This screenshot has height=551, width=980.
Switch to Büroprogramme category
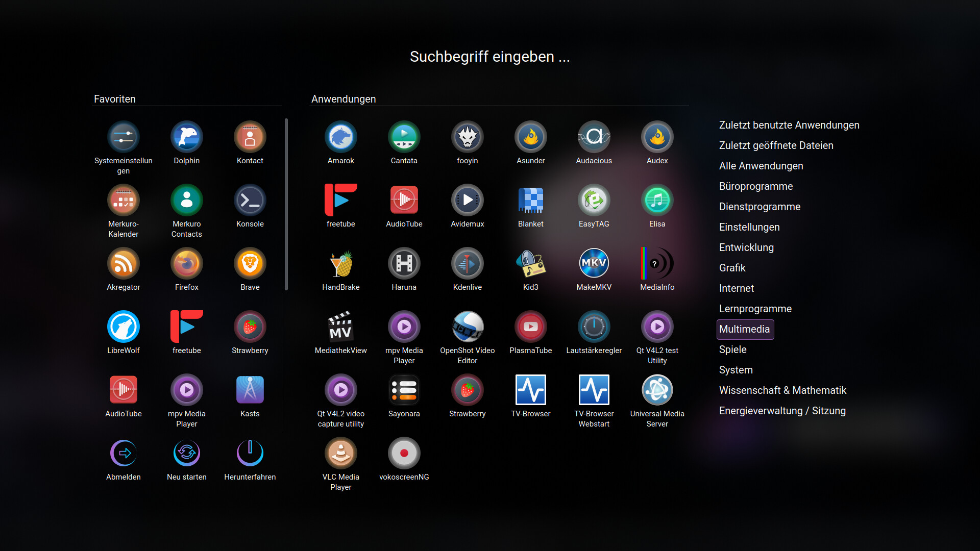(756, 186)
